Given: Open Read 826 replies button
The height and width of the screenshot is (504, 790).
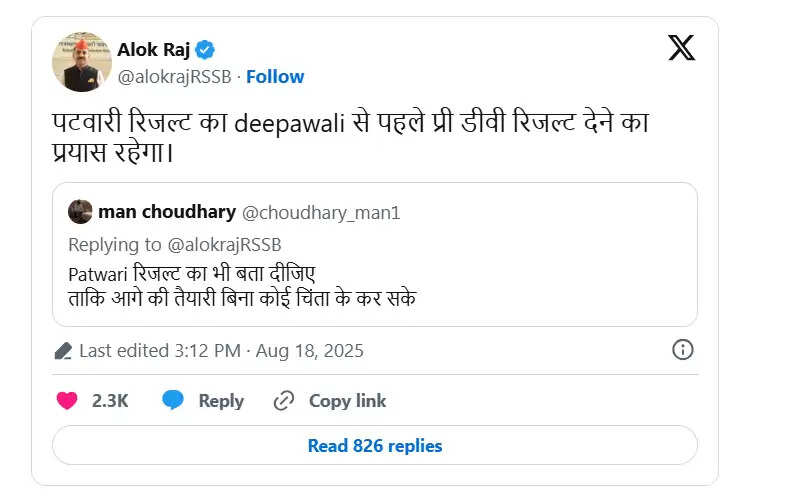Looking at the screenshot, I should [375, 446].
